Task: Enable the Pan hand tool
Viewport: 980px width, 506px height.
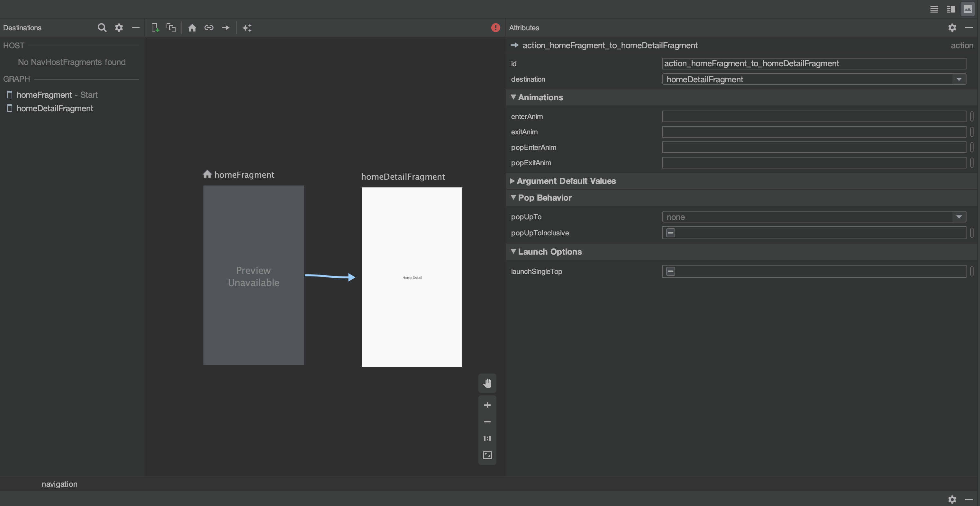Action: [x=487, y=383]
